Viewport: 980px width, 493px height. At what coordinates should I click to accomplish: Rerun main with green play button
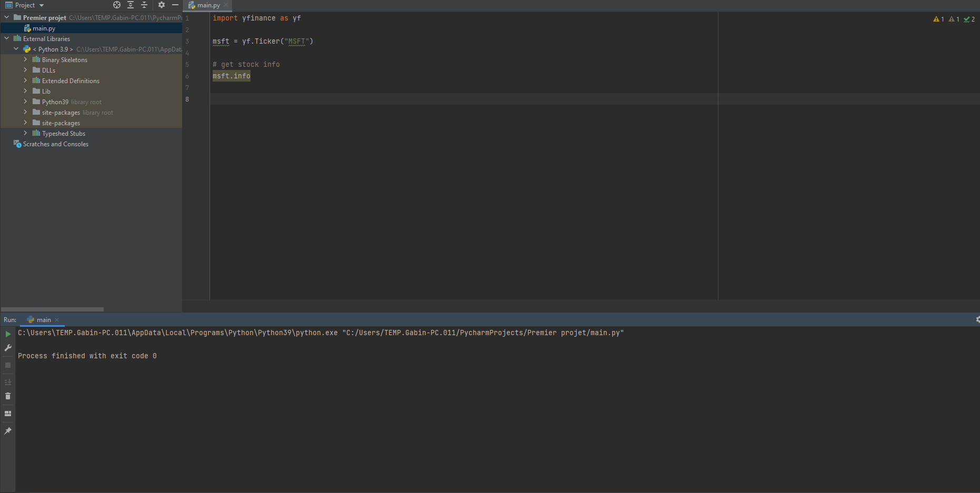tap(8, 334)
